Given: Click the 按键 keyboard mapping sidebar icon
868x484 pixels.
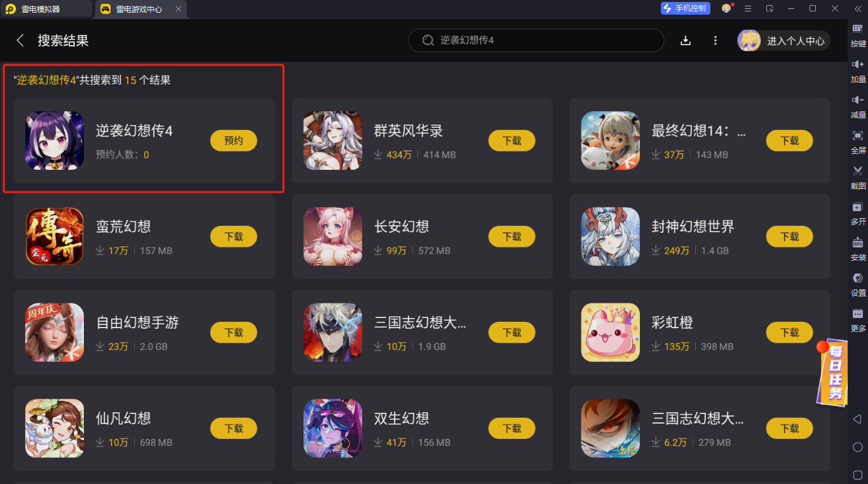Looking at the screenshot, I should click(x=858, y=35).
